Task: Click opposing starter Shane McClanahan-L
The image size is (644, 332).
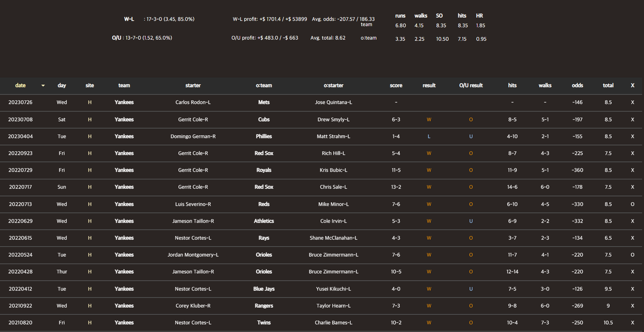Action: click(333, 238)
